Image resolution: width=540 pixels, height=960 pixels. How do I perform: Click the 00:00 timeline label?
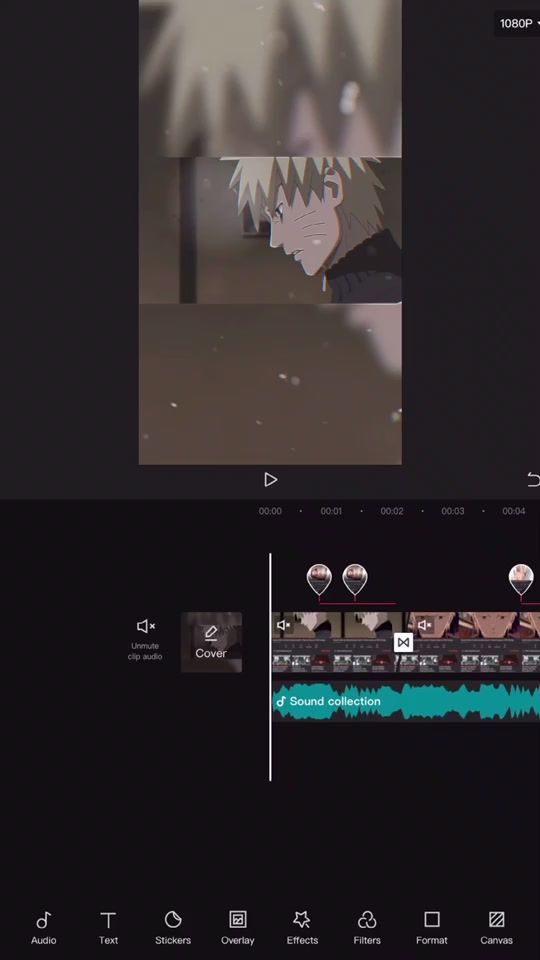pyautogui.click(x=270, y=511)
